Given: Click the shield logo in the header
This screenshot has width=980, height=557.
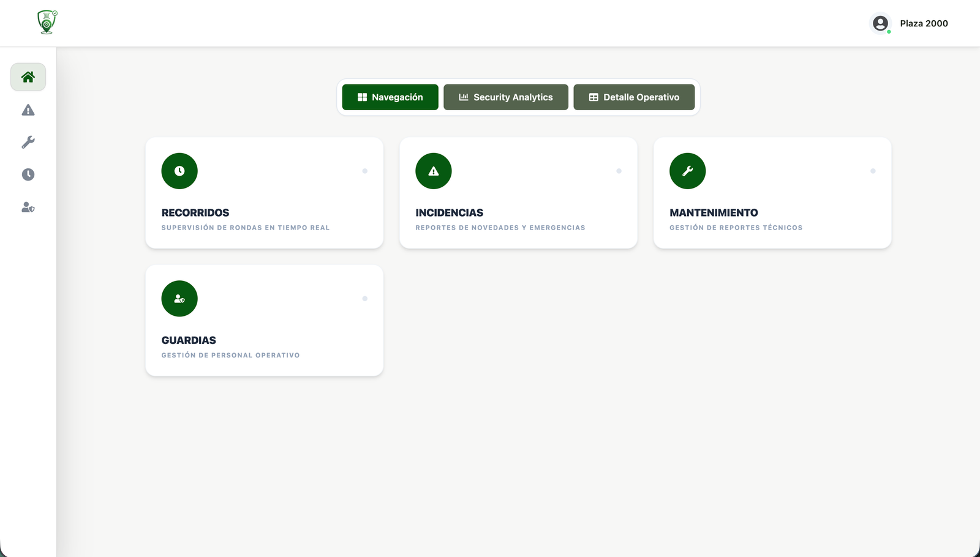Looking at the screenshot, I should (47, 22).
